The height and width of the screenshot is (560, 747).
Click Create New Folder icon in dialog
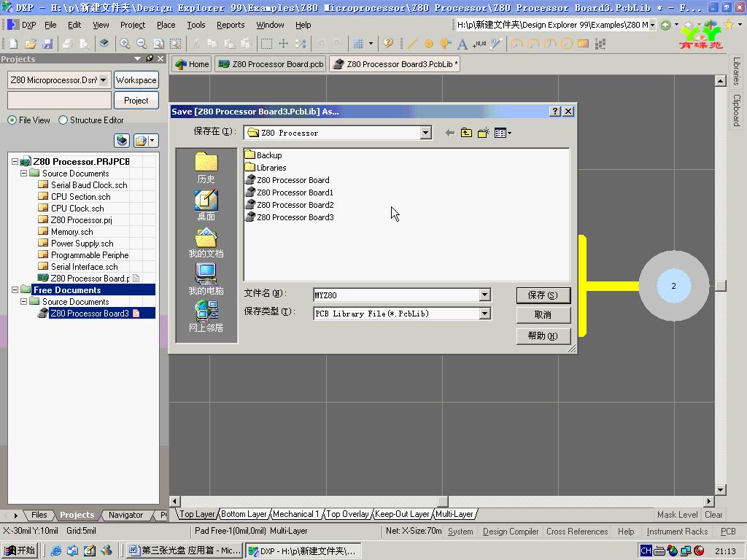coord(483,133)
